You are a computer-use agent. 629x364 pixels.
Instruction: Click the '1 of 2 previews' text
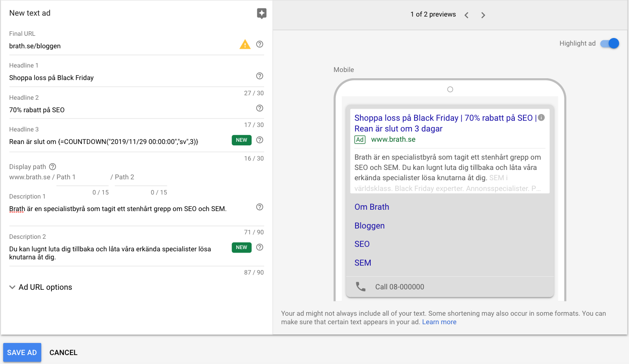[x=433, y=14]
